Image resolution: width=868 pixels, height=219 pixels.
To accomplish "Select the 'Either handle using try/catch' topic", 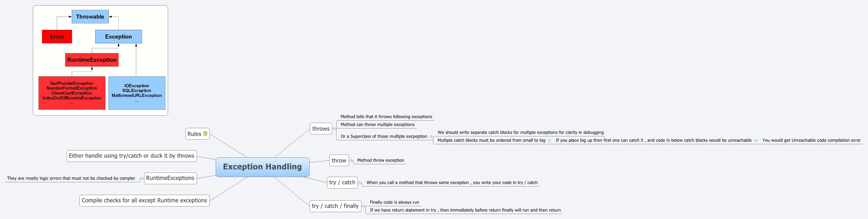I will 131,156.
